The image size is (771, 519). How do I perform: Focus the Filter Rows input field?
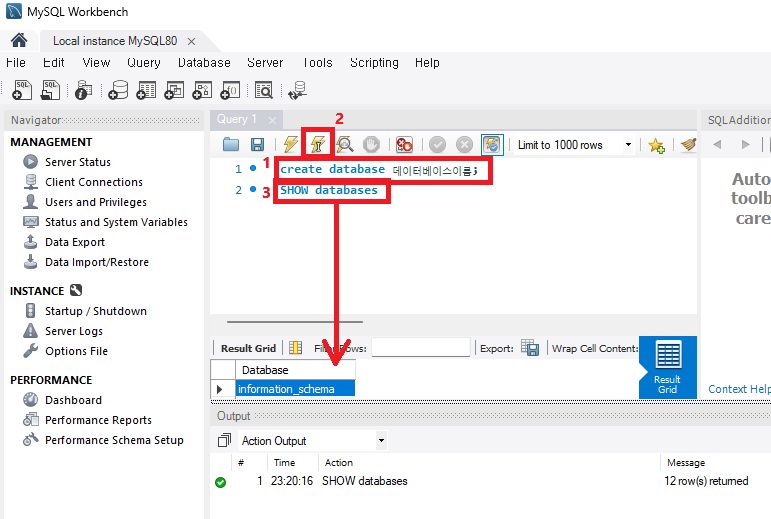[x=421, y=347]
